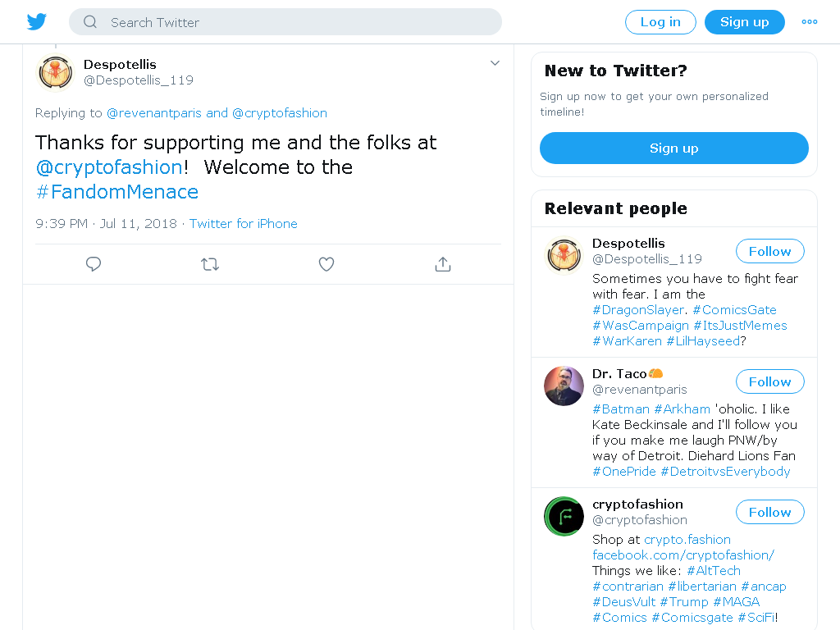840x630 pixels.
Task: Click the Log in button
Action: pos(660,22)
